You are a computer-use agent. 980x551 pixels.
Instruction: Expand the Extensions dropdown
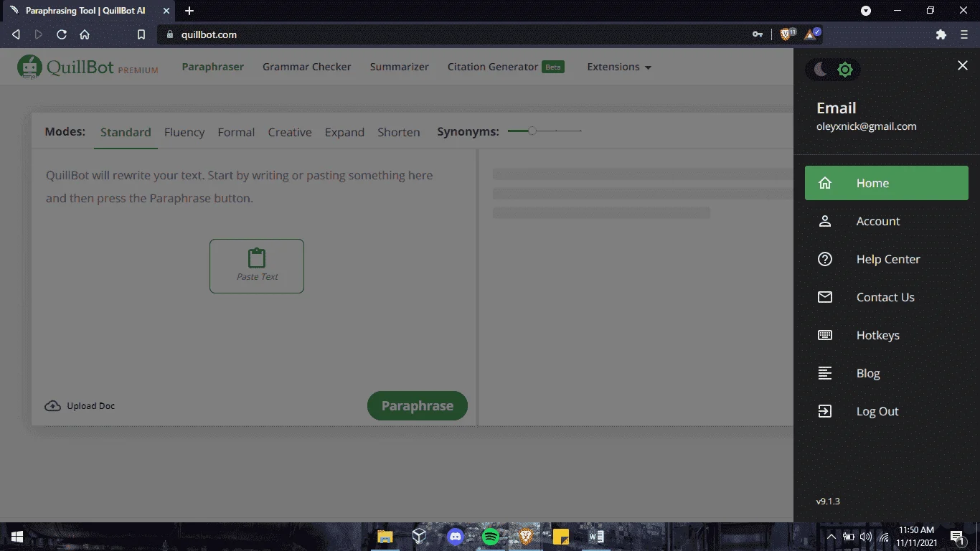tap(619, 67)
